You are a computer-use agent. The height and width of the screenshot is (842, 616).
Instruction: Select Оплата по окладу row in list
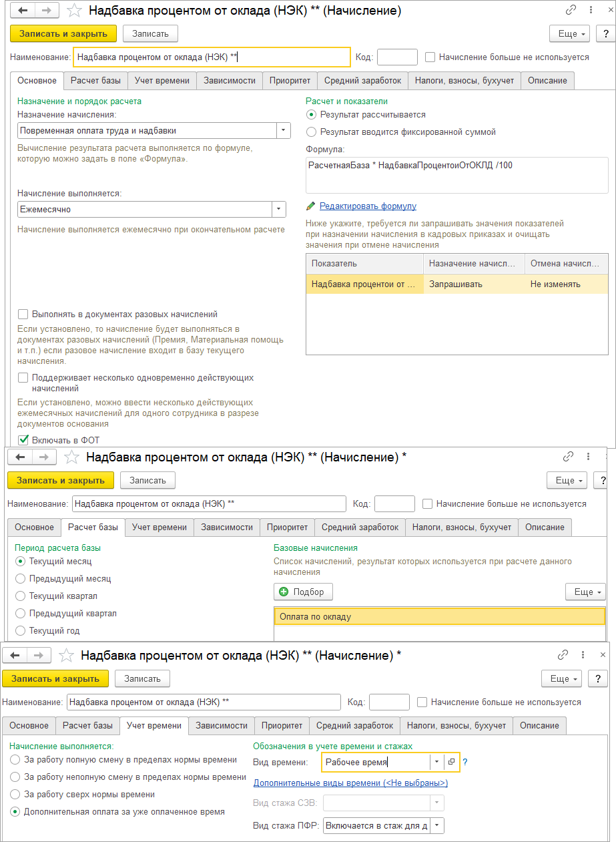click(x=440, y=617)
